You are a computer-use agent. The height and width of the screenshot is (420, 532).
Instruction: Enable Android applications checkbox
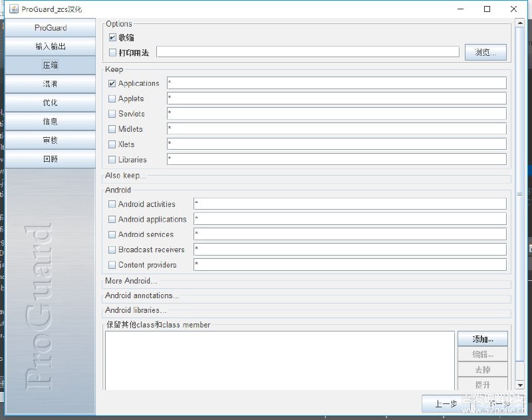[112, 220]
